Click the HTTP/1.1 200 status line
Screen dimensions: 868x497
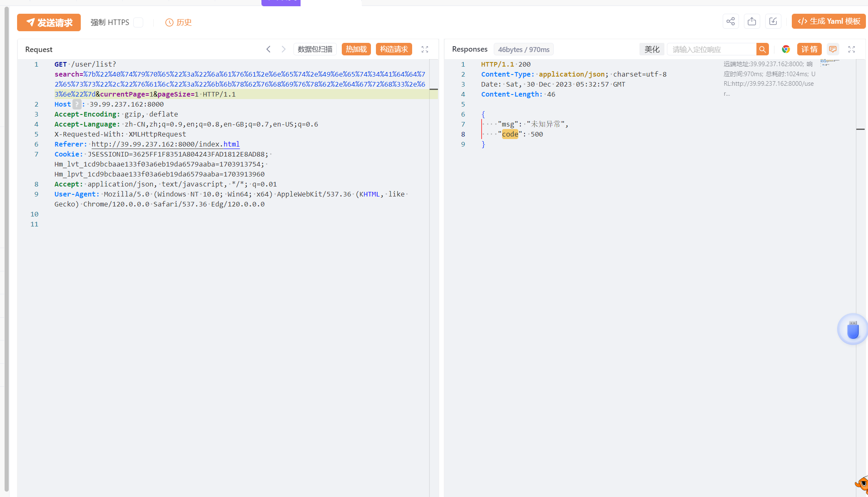pyautogui.click(x=506, y=64)
